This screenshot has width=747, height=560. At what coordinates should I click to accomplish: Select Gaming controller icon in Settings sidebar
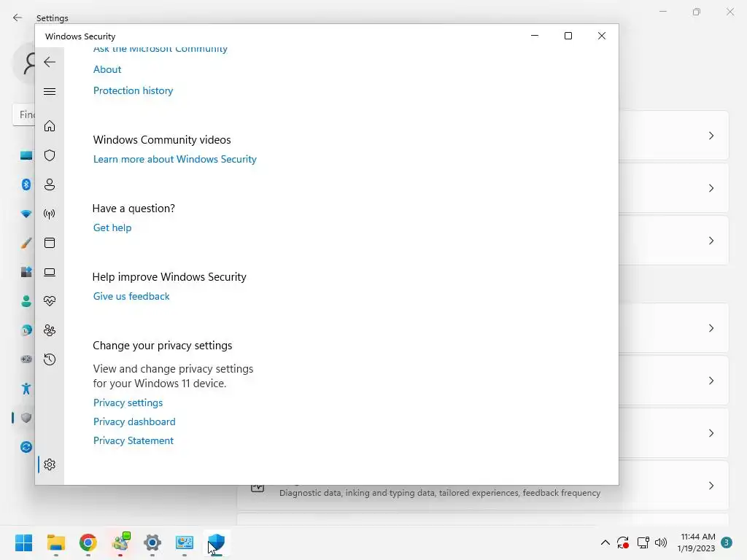(26, 359)
